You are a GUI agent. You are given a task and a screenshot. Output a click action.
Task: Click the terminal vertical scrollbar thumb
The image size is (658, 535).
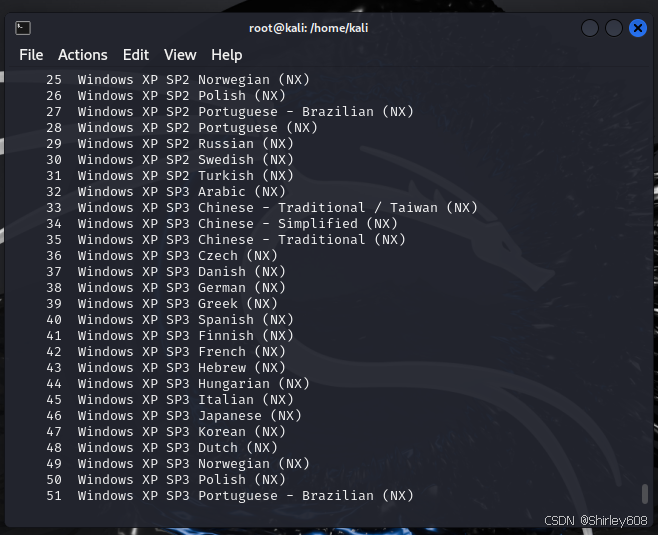tap(645, 494)
